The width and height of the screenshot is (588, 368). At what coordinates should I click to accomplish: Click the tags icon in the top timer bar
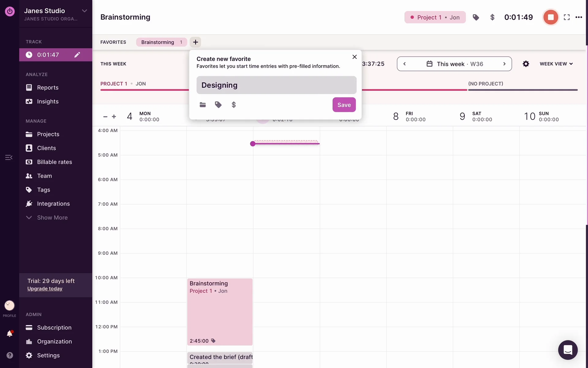(476, 17)
